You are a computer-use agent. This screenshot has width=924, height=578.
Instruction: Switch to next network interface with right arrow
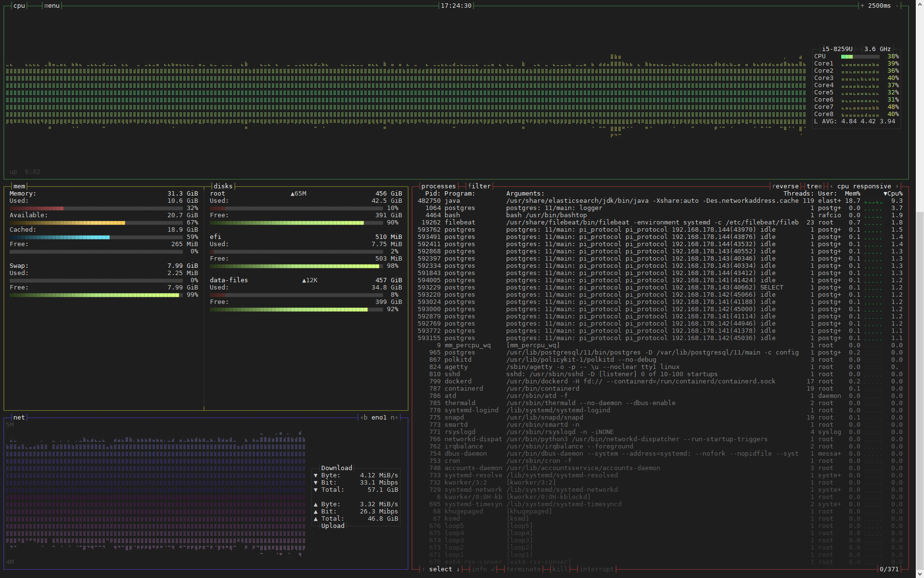point(397,418)
